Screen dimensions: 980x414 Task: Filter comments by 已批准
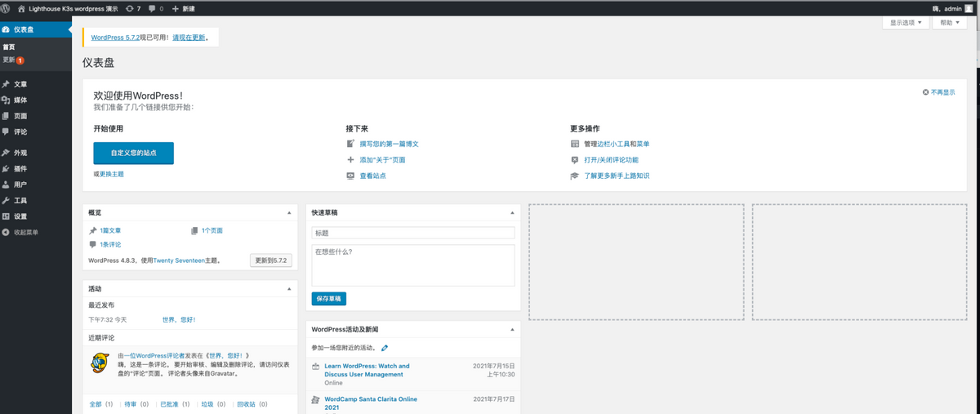pos(169,404)
